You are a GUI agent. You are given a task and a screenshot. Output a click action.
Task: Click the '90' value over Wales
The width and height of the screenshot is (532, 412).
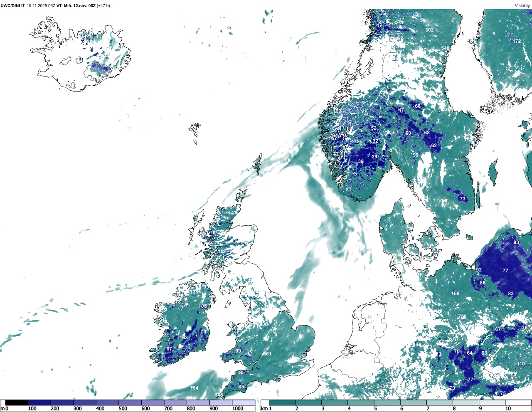(238, 351)
